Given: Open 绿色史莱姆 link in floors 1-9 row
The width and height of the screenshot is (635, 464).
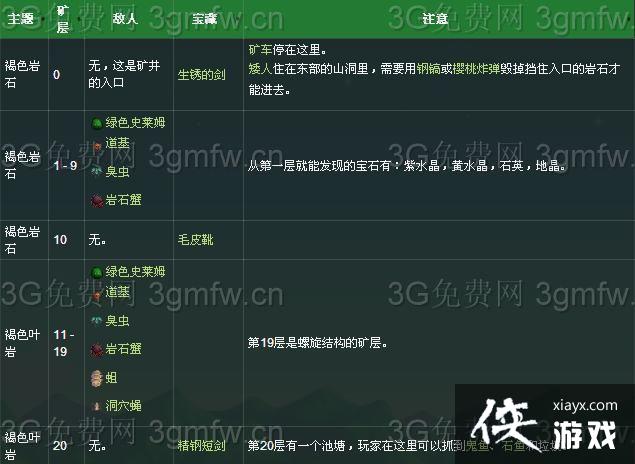Looking at the screenshot, I should (135, 122).
